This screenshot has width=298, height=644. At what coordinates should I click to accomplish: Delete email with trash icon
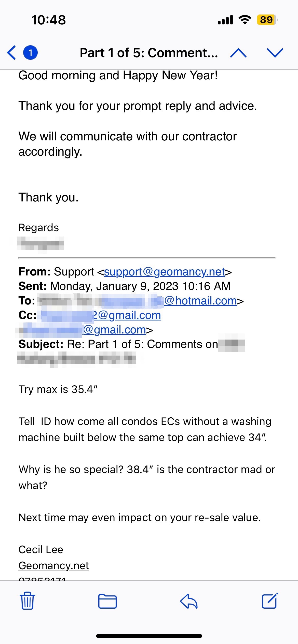tap(27, 601)
